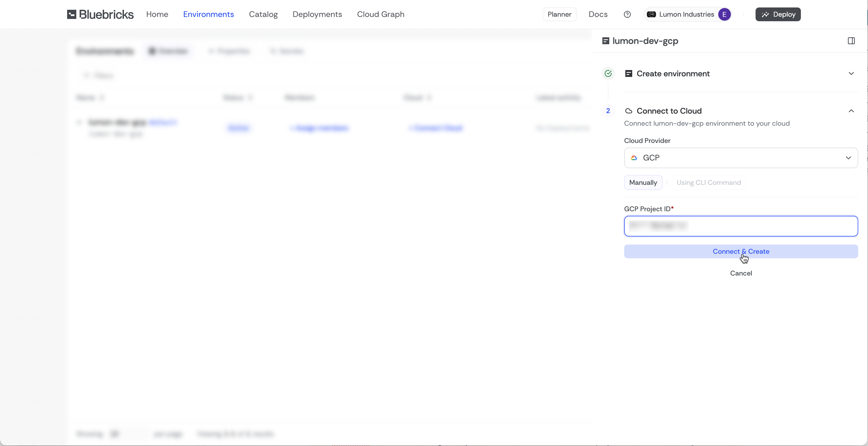Click the Lumon Industries organization icon
Image resolution: width=868 pixels, height=446 pixels.
click(x=651, y=15)
